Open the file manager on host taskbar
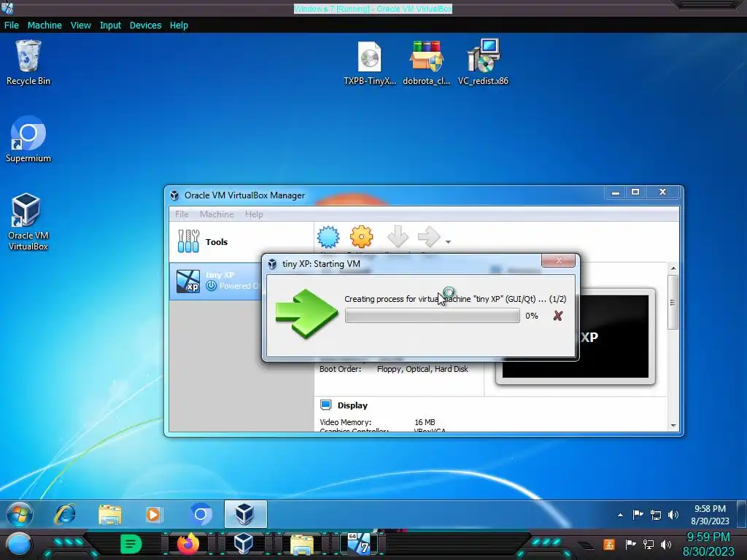747x560 pixels. (x=302, y=545)
